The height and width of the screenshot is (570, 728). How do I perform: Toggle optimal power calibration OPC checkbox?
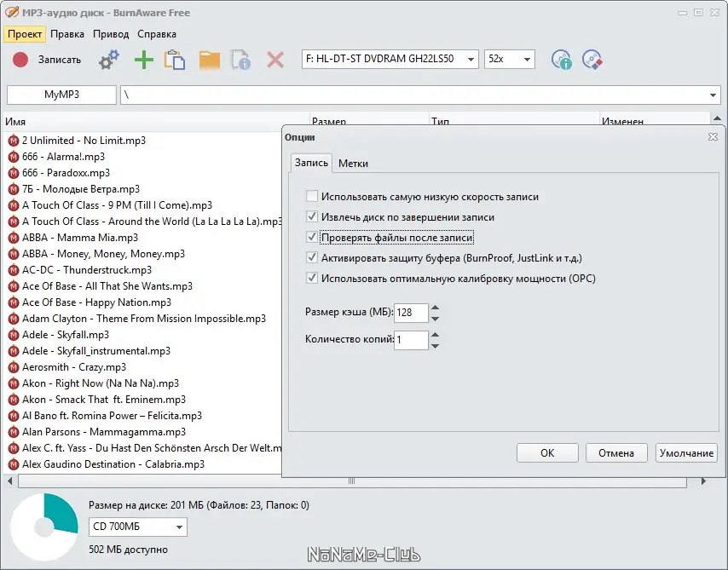click(x=312, y=278)
